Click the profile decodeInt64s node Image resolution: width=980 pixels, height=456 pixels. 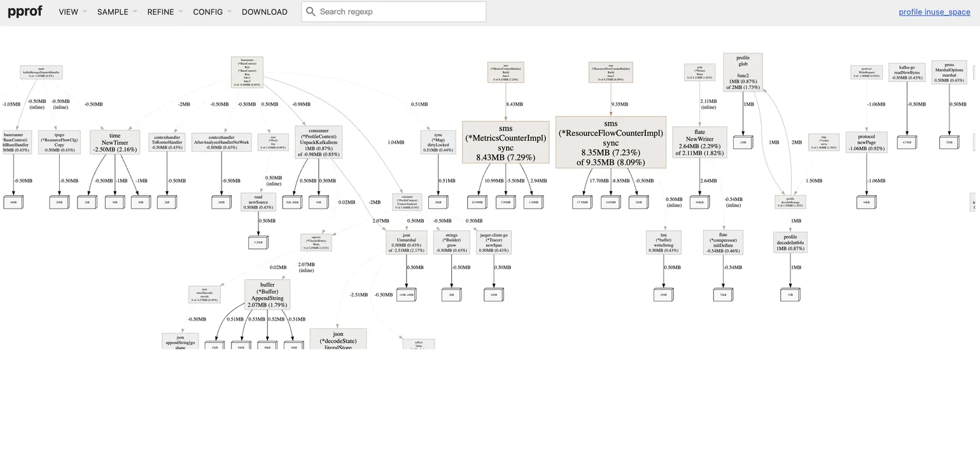pyautogui.click(x=790, y=242)
